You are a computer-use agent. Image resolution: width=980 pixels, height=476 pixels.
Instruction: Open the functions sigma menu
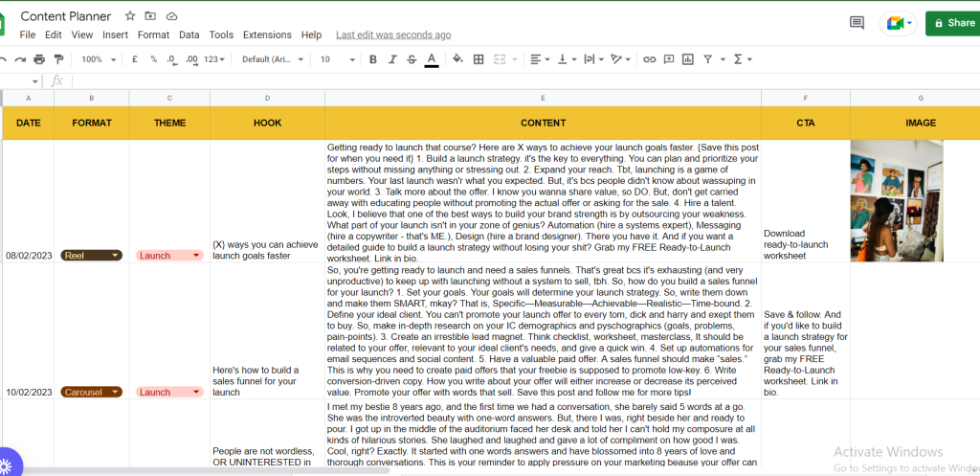[x=742, y=59]
